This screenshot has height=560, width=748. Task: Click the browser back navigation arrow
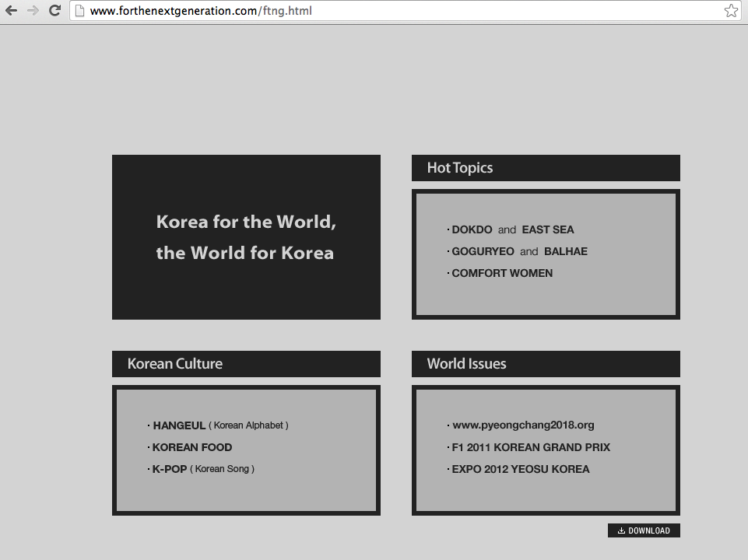coord(12,11)
